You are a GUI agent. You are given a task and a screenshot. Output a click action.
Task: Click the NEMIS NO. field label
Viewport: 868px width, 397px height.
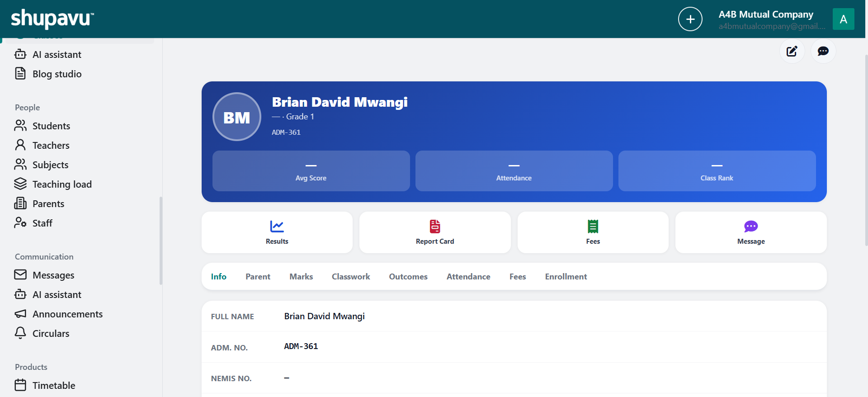pos(231,378)
